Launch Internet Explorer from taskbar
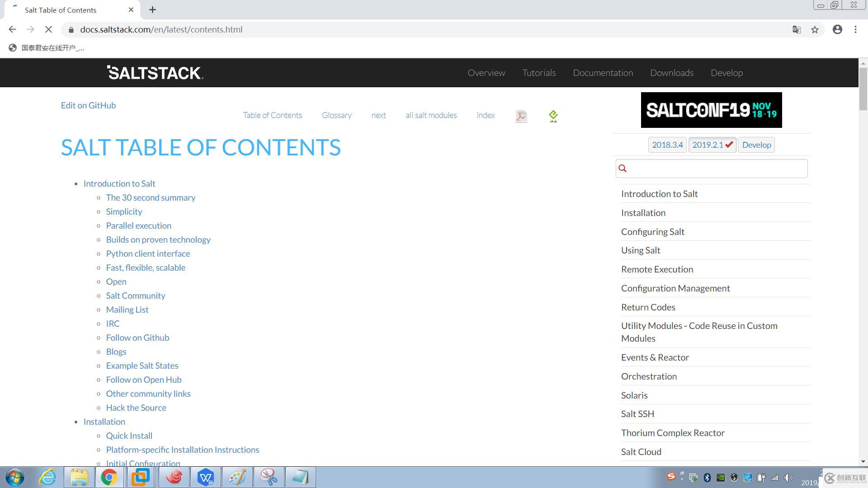Image resolution: width=868 pixels, height=488 pixels. (x=47, y=477)
